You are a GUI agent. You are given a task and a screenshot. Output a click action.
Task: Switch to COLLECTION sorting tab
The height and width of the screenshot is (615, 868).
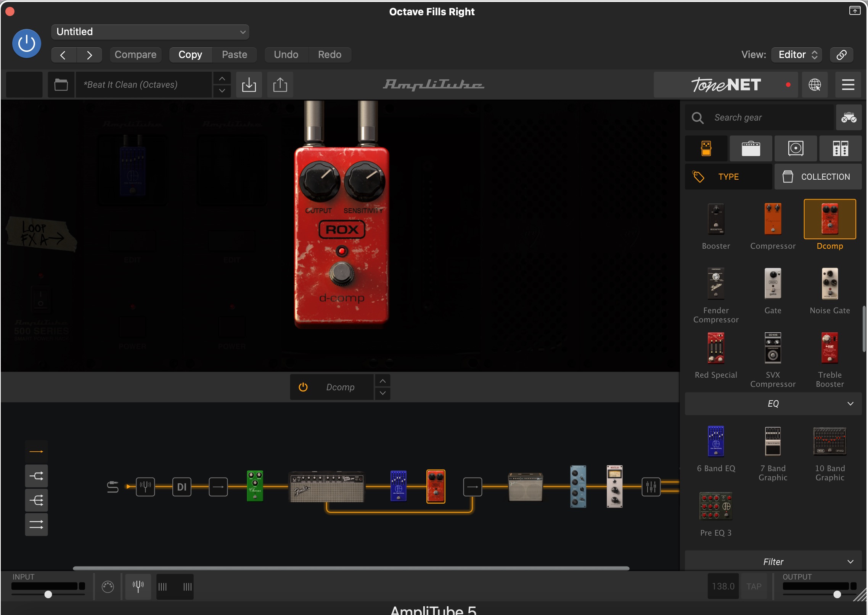point(818,177)
